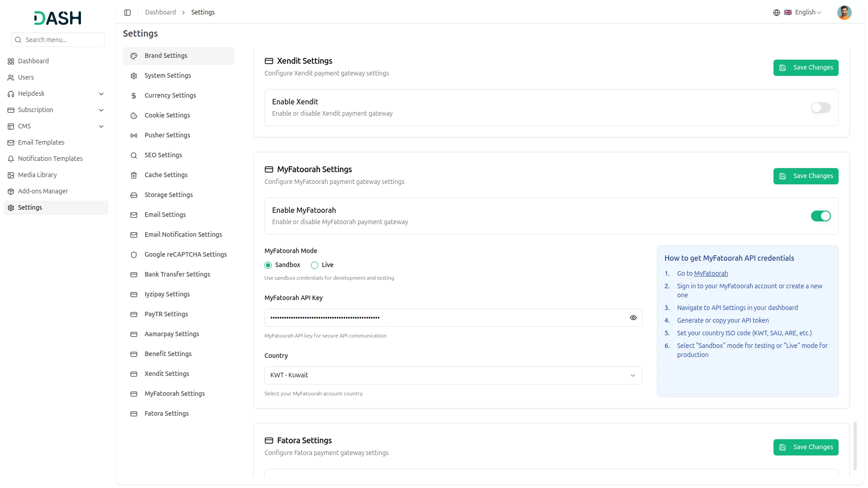Expand the Subscription submenu
Image resolution: width=868 pixels, height=488 pixels.
(101, 110)
